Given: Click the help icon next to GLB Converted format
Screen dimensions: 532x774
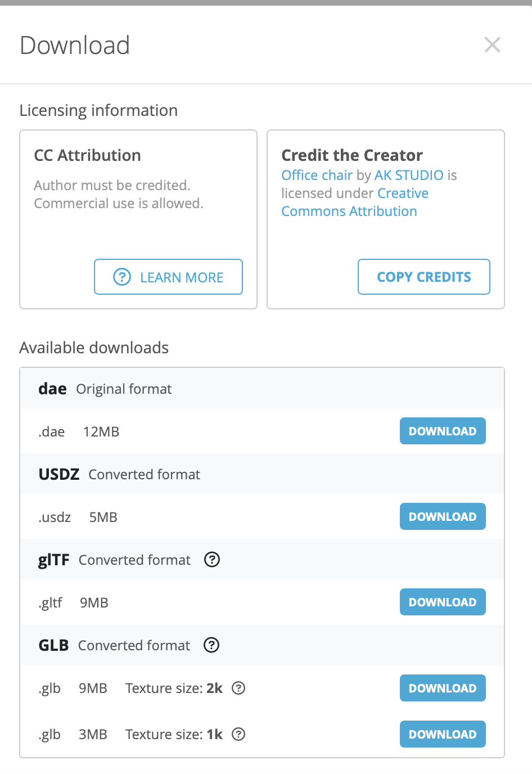Looking at the screenshot, I should [x=211, y=645].
